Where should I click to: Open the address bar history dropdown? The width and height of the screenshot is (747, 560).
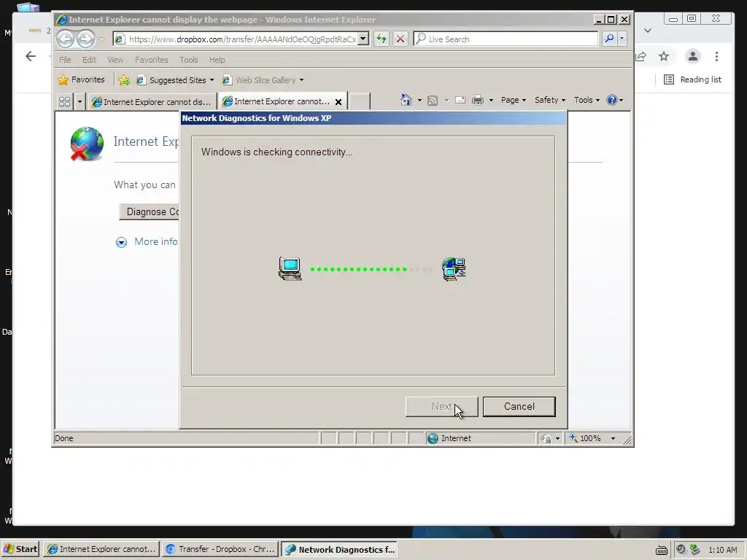363,39
